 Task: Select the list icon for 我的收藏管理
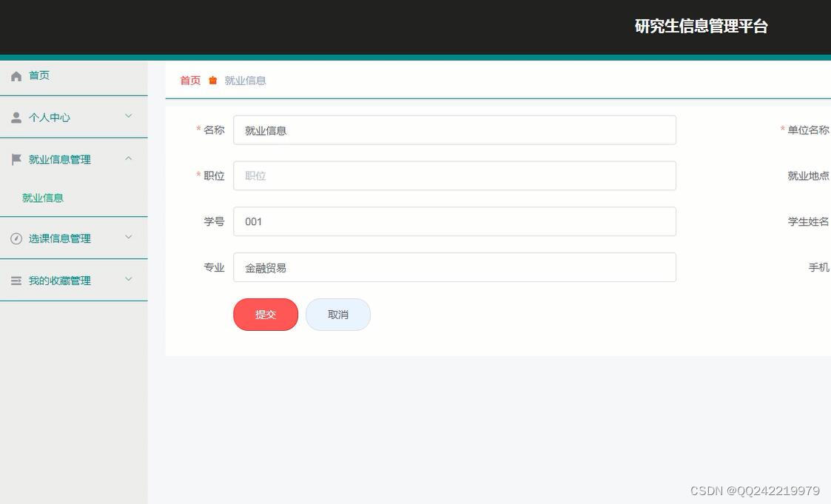click(16, 280)
